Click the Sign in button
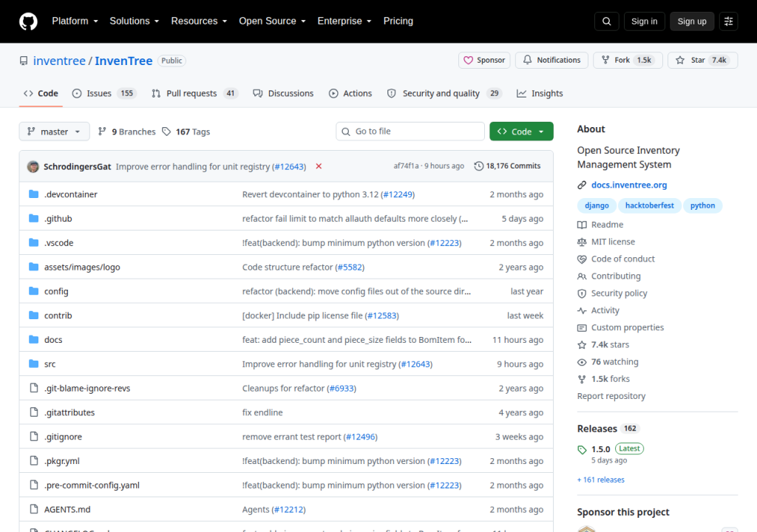Image resolution: width=757 pixels, height=532 pixels. pos(644,21)
